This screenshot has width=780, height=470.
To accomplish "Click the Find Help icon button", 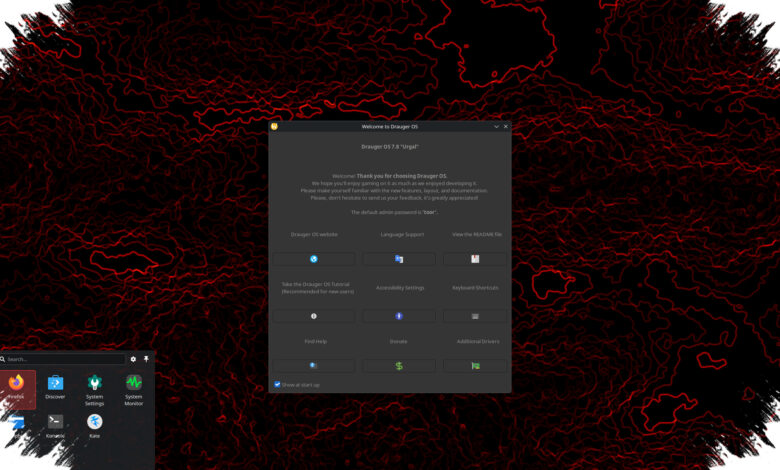I will [x=314, y=366].
